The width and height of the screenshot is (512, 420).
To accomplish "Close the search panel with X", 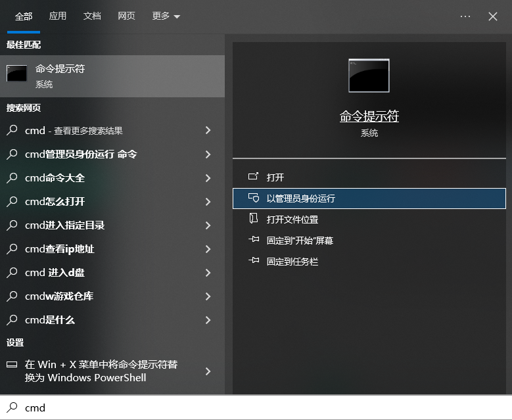I will click(493, 16).
